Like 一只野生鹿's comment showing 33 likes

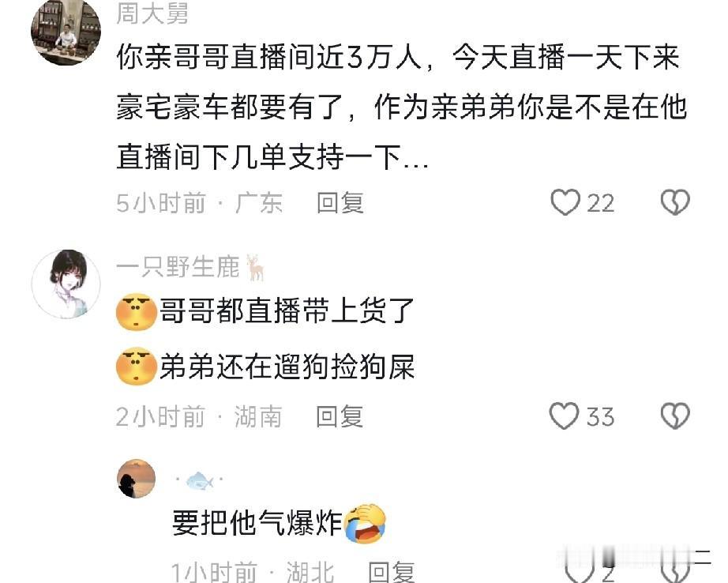tap(564, 416)
